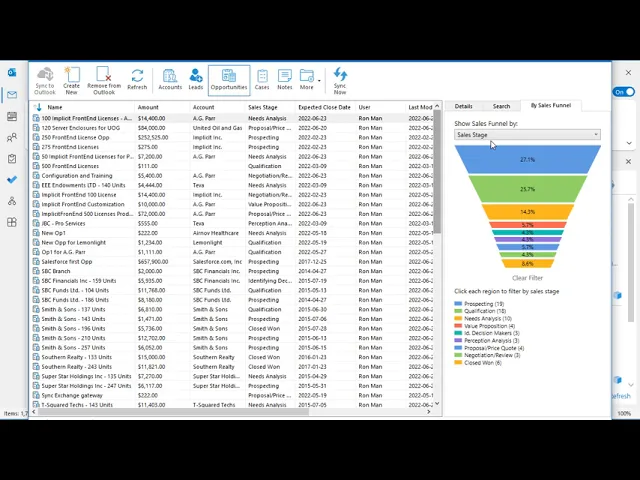Sort by the Name column header
640x480 pixels.
pyautogui.click(x=55, y=107)
